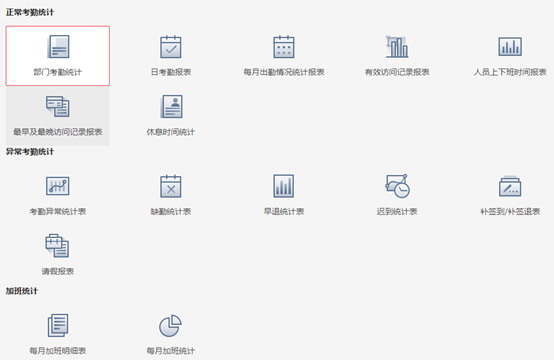Click the 正常考勤统计 section heading
Image resolution: width=554 pixels, height=360 pixels.
[x=30, y=12]
